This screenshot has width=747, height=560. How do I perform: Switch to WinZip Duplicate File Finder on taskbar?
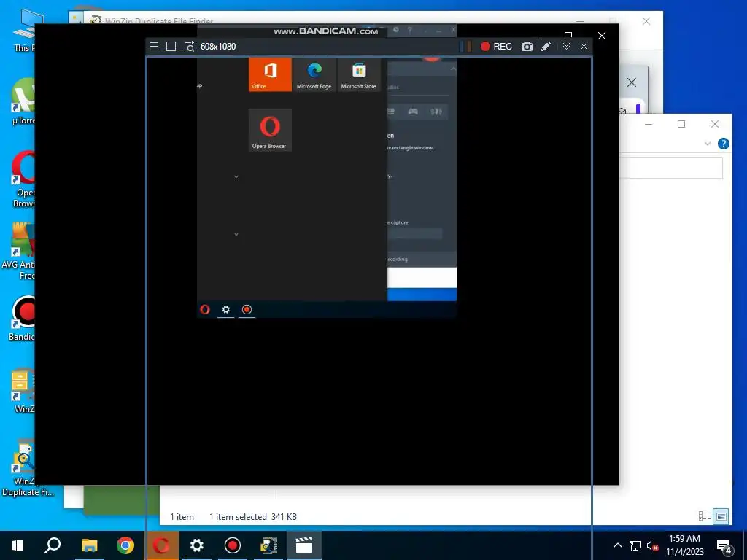(x=268, y=545)
